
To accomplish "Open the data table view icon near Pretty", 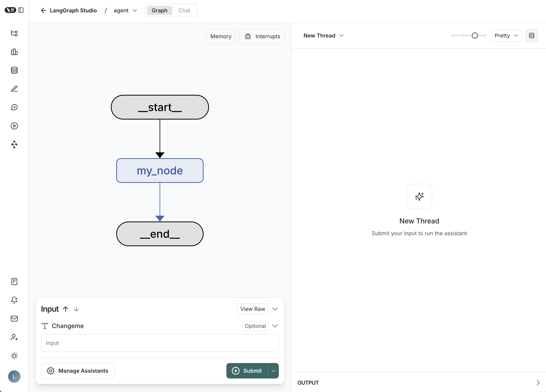I will tap(532, 35).
